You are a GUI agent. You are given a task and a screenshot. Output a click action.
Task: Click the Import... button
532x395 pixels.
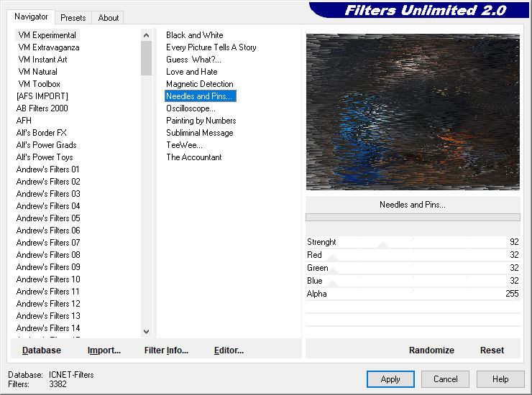104,350
